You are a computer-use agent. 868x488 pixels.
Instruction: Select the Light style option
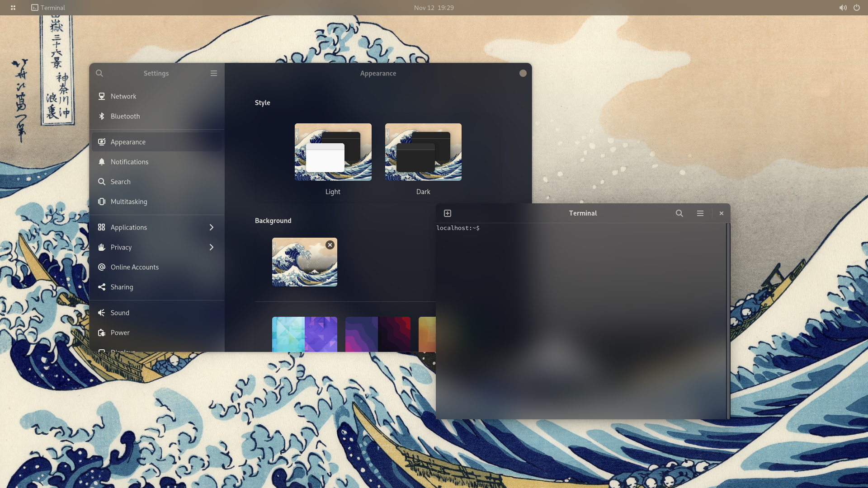click(333, 159)
